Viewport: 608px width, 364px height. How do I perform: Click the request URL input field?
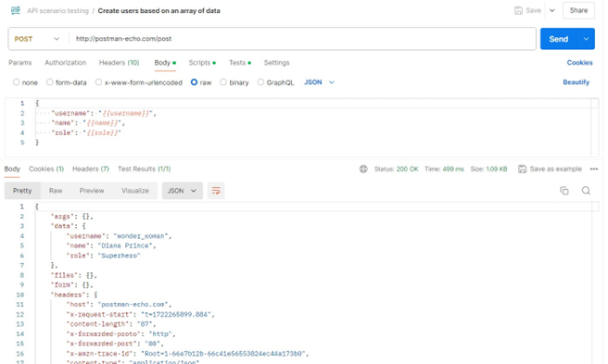pos(303,39)
